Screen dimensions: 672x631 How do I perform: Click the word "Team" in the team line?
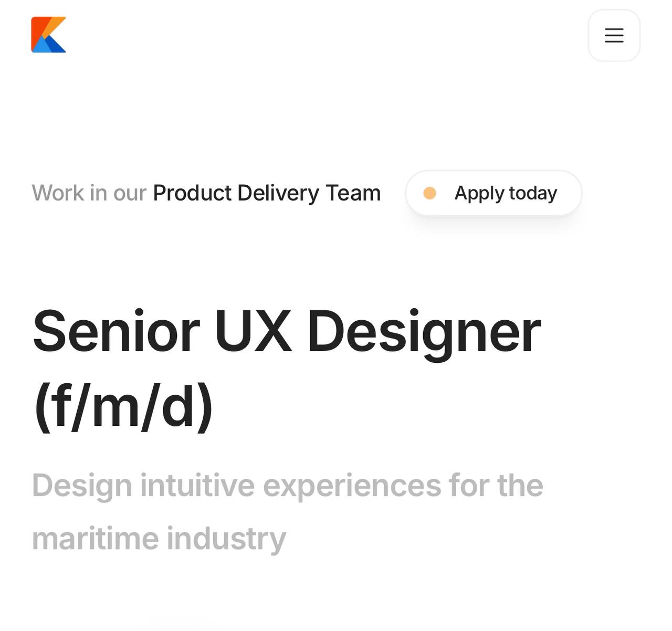[x=353, y=193]
